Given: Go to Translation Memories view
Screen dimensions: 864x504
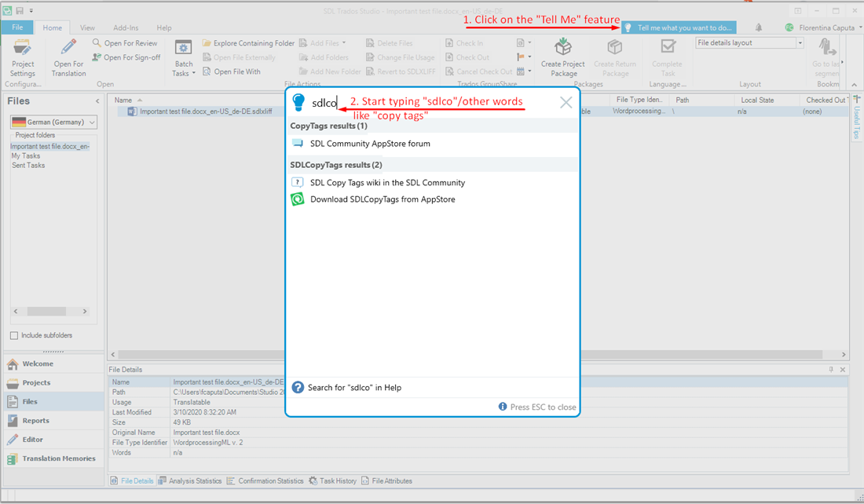Looking at the screenshot, I should pos(53,458).
